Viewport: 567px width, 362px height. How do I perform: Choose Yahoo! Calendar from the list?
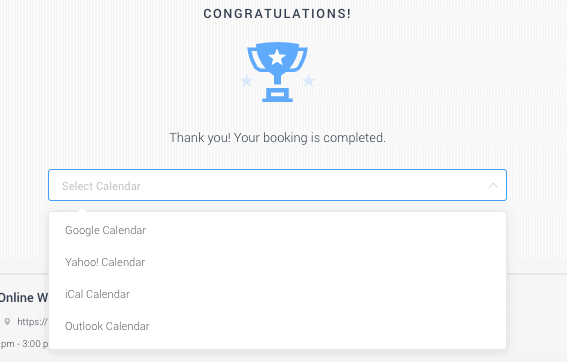point(277,262)
